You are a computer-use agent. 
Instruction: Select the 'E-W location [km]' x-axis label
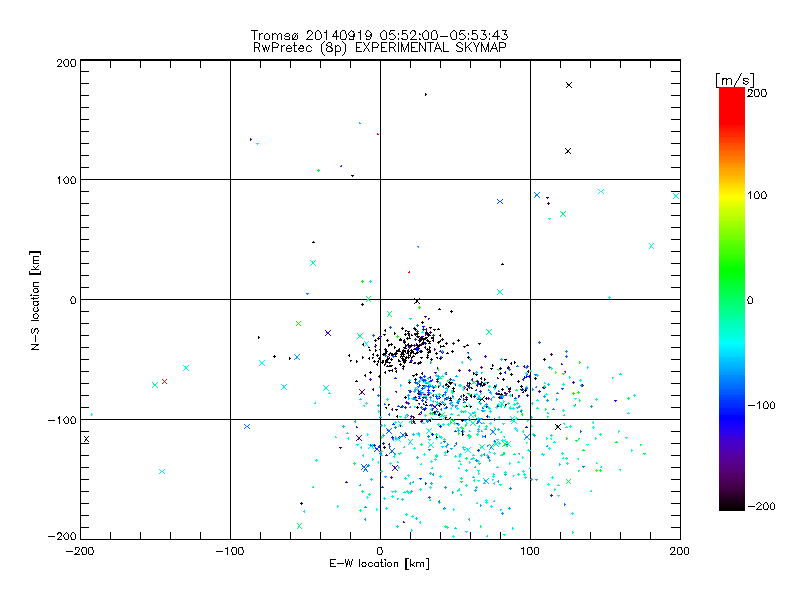click(379, 563)
